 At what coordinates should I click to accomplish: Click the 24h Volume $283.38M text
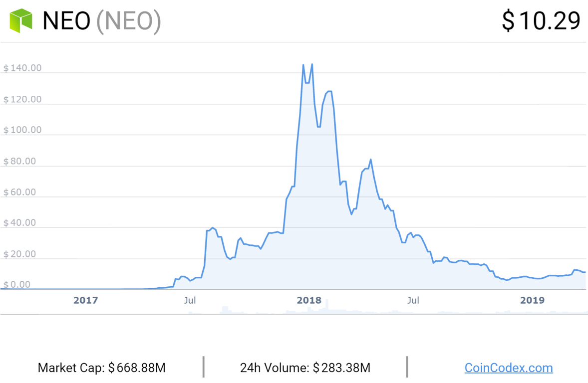click(x=305, y=368)
